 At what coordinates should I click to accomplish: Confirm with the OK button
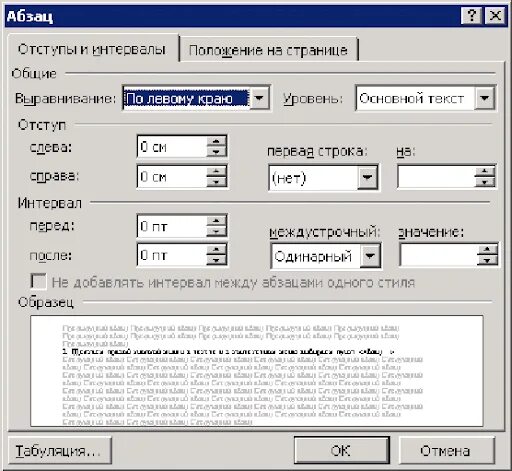click(x=342, y=451)
